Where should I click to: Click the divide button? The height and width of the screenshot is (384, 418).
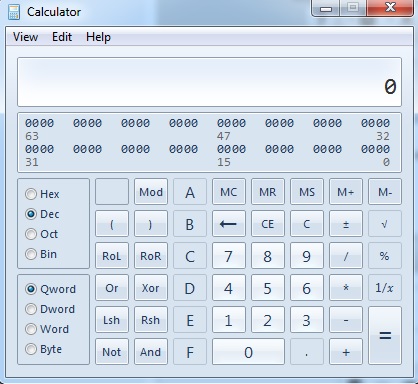(x=346, y=256)
